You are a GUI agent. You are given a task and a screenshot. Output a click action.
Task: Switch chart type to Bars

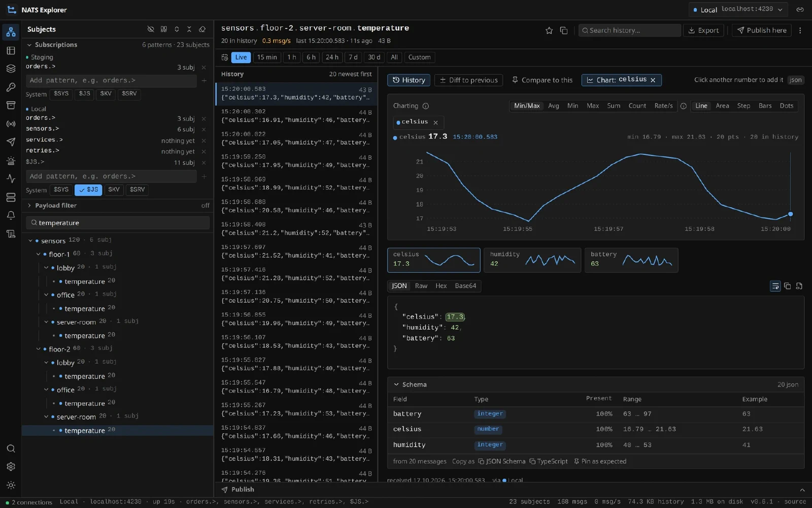(765, 106)
